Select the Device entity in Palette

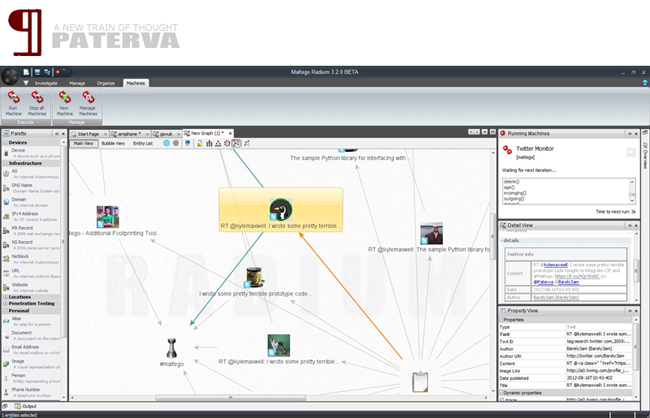click(32, 153)
